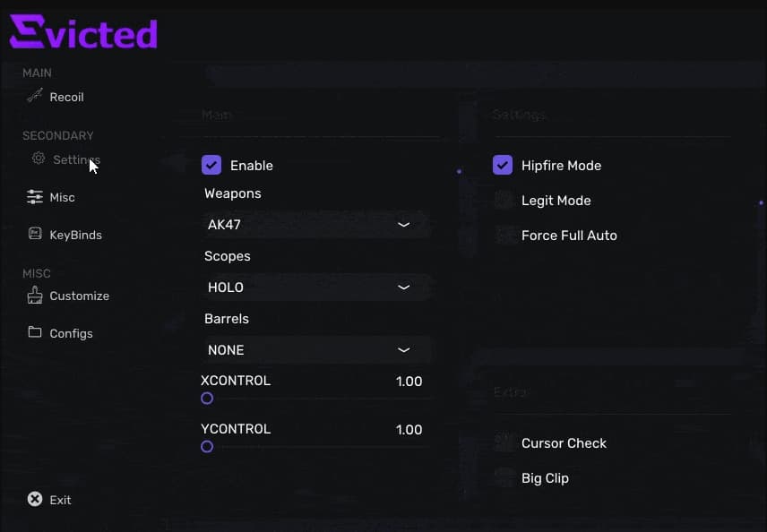Disable Hipfire Mode checkbox
This screenshot has height=532, width=767.
pyautogui.click(x=503, y=165)
